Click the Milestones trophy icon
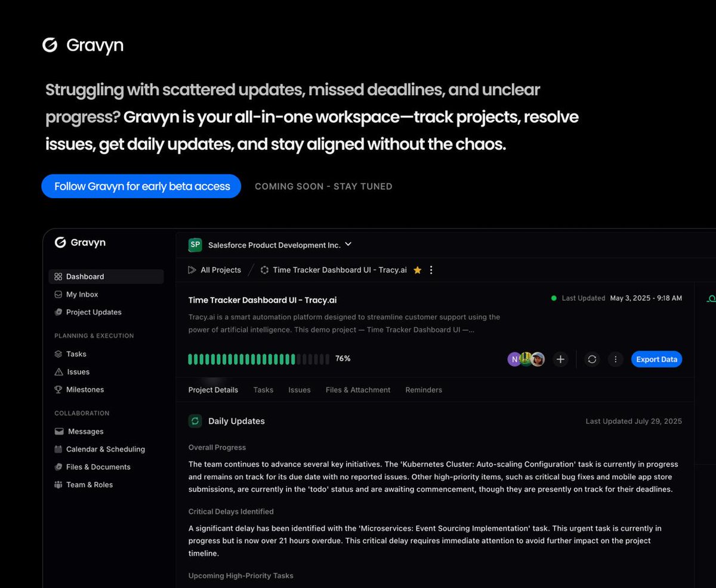The width and height of the screenshot is (716, 588). (58, 389)
